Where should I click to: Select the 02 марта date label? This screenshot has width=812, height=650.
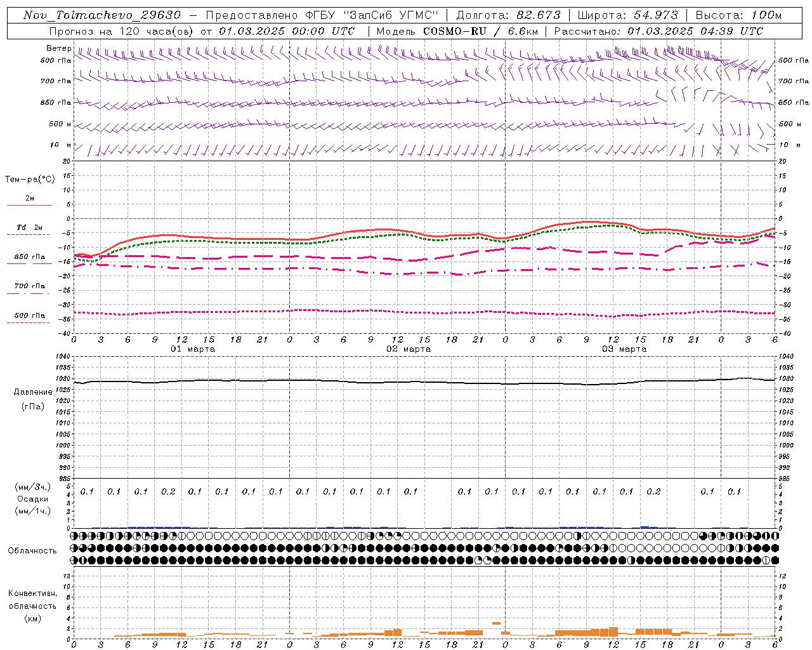point(409,349)
